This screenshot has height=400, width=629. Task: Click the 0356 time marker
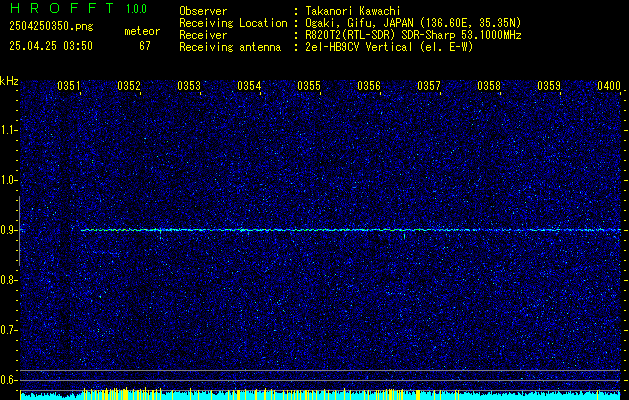click(x=369, y=86)
